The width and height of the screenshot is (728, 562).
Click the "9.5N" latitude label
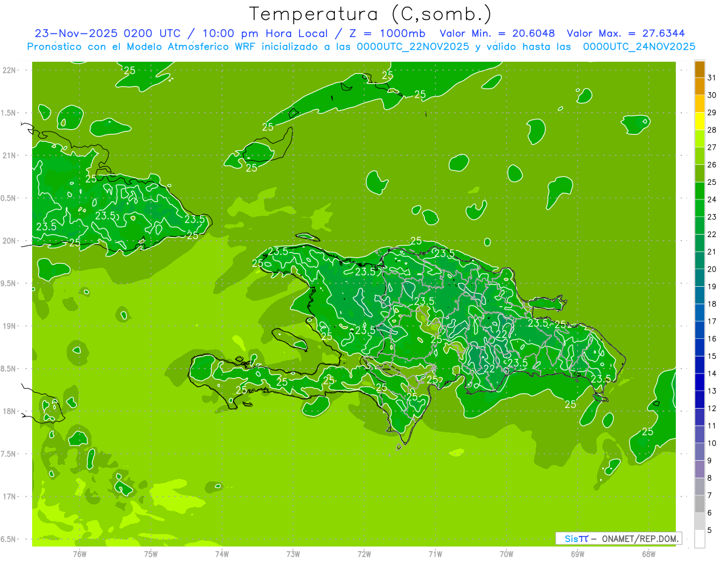click(8, 284)
